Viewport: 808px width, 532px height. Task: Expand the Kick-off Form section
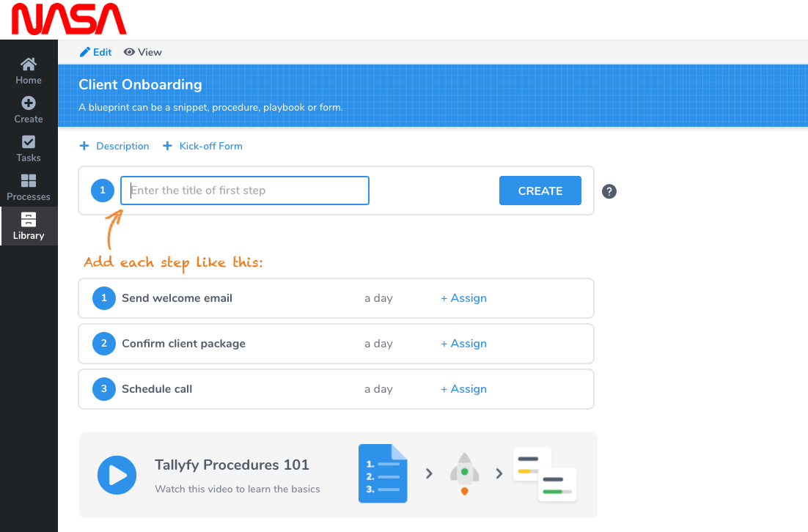202,146
